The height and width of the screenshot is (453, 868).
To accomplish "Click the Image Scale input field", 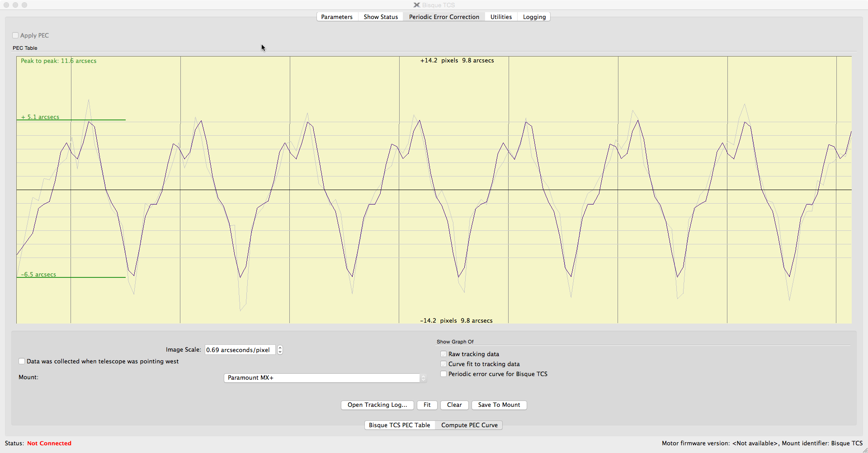I will point(240,350).
